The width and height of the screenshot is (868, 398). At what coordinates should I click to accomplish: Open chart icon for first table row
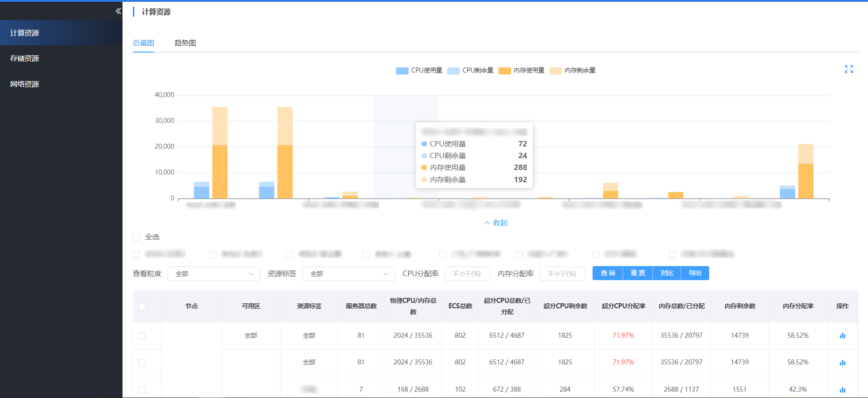point(842,335)
